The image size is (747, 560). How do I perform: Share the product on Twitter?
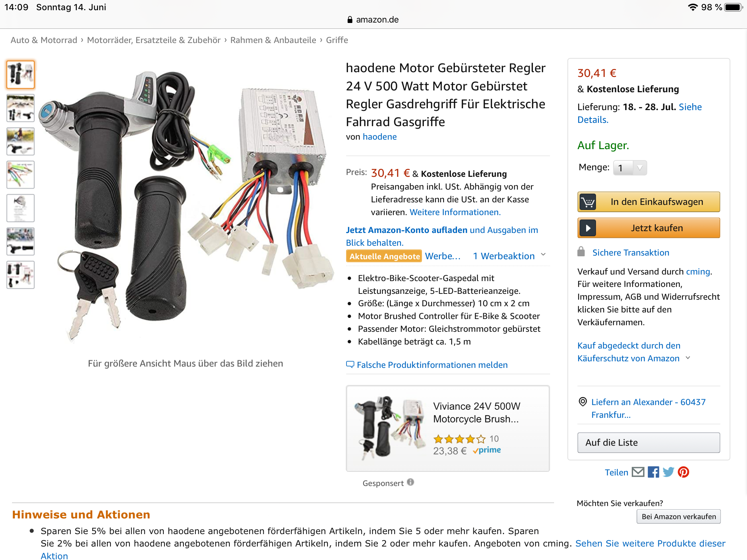(668, 472)
